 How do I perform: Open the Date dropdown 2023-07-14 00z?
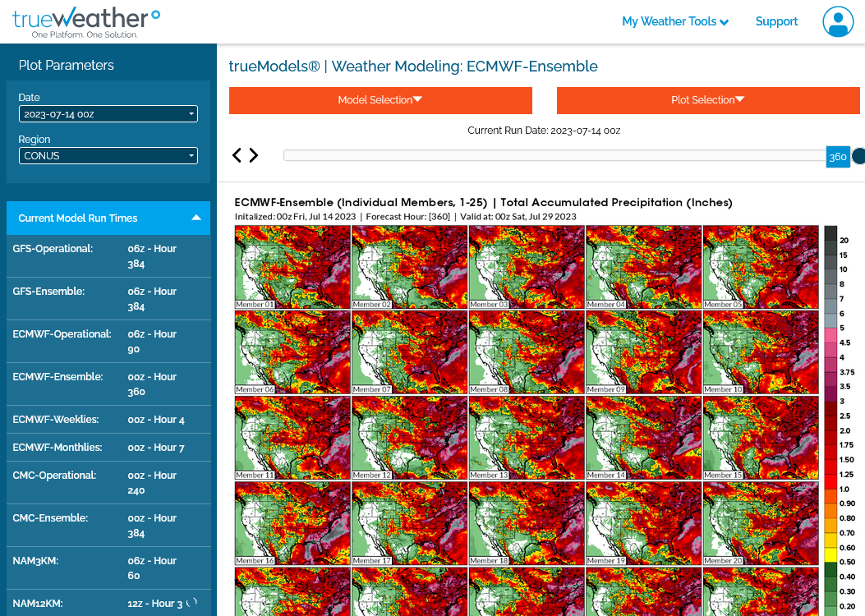click(108, 114)
